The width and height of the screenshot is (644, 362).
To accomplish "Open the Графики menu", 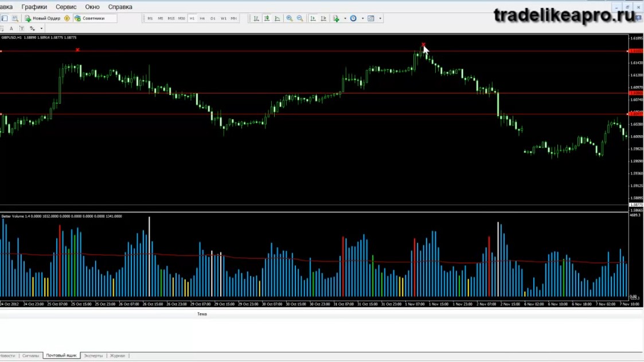I will click(x=34, y=7).
